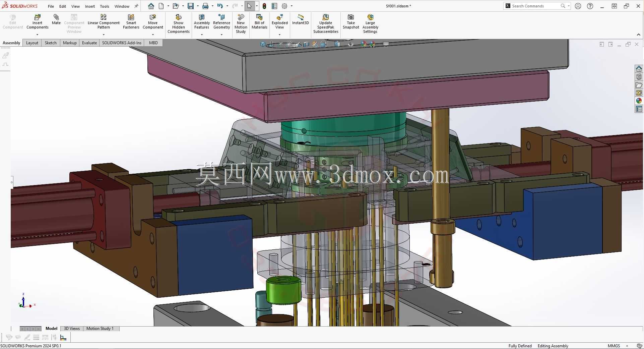644x349 pixels.
Task: Open Hide/Show Items eye icon
Action: click(350, 44)
